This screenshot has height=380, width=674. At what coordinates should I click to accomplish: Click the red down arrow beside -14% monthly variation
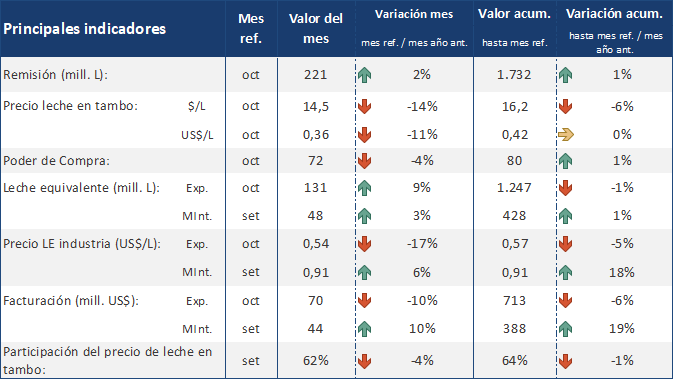365,106
